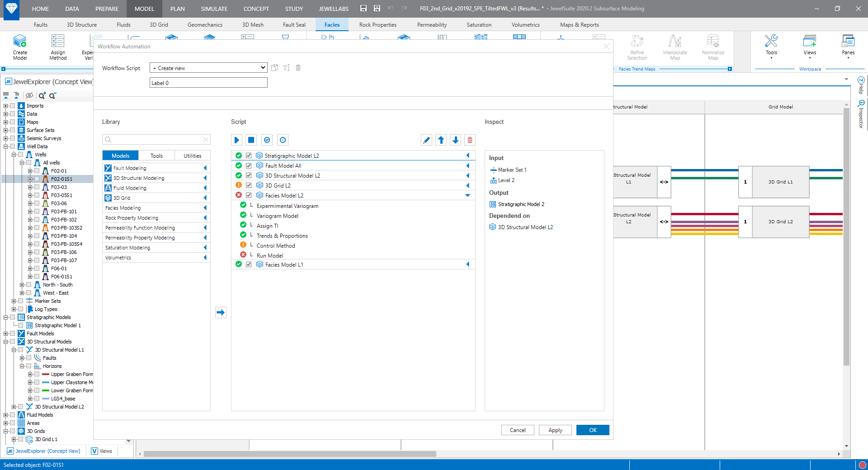This screenshot has width=868, height=470.
Task: Select Saturation Modeling in the library list
Action: (156, 248)
